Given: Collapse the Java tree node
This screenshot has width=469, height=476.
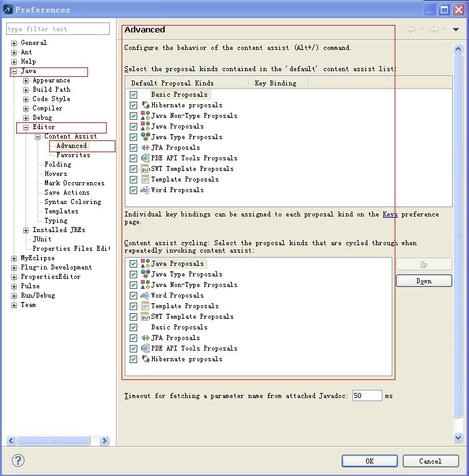Looking at the screenshot, I should click(x=14, y=71).
